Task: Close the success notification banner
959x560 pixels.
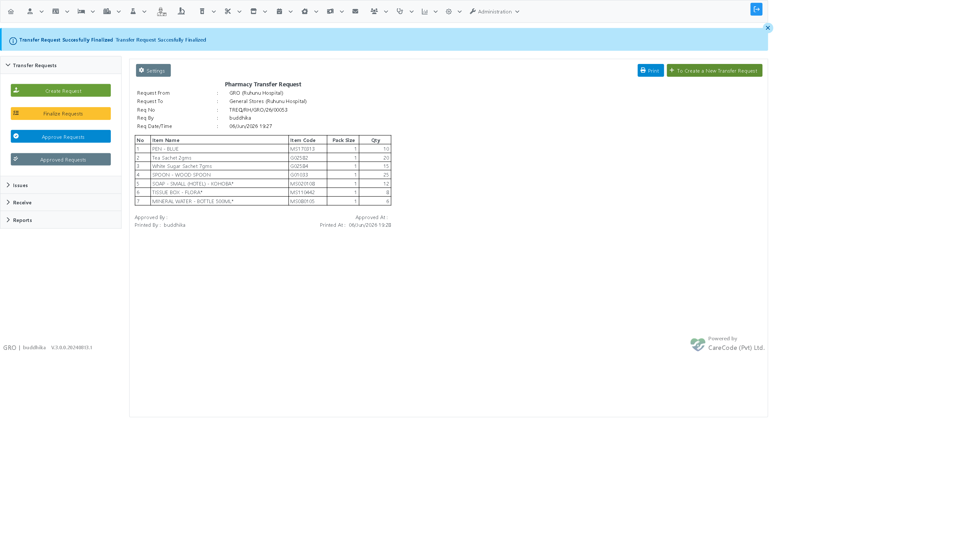Action: pos(768,28)
